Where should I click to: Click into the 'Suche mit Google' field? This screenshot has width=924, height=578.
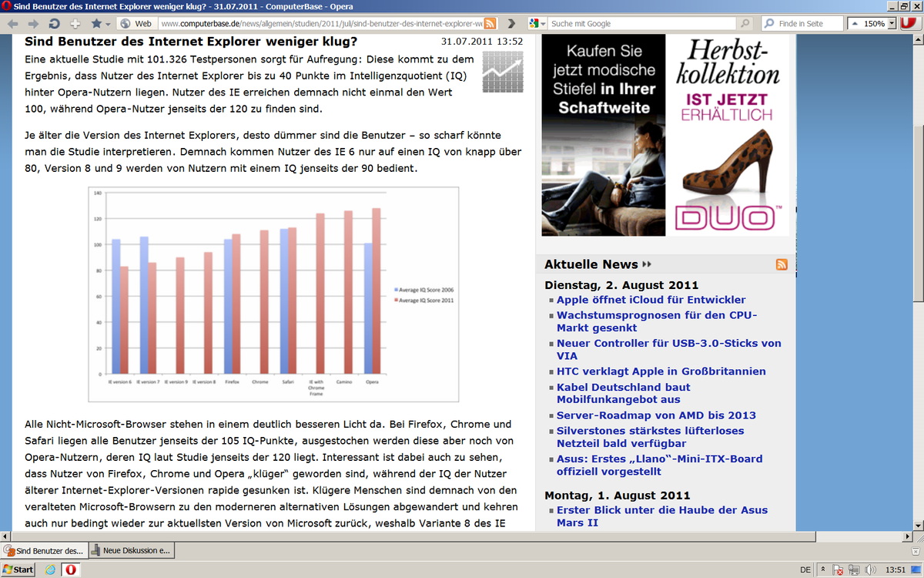tap(642, 24)
